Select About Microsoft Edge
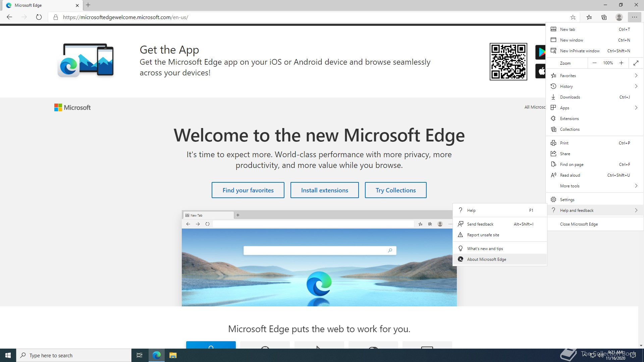Viewport: 644px width, 362px height. [x=500, y=259]
